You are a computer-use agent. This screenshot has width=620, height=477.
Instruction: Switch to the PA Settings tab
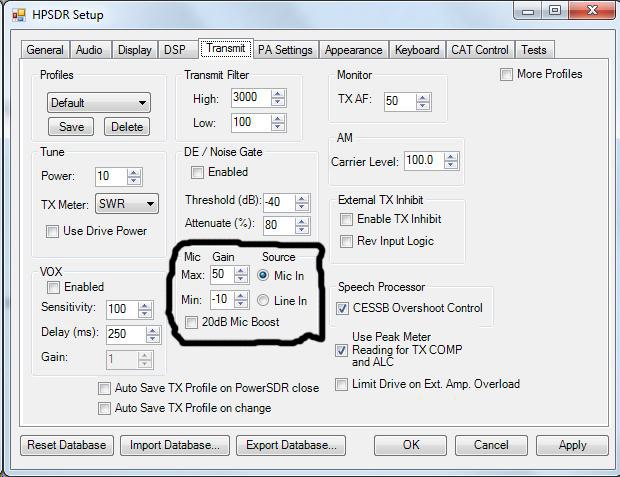[x=285, y=50]
